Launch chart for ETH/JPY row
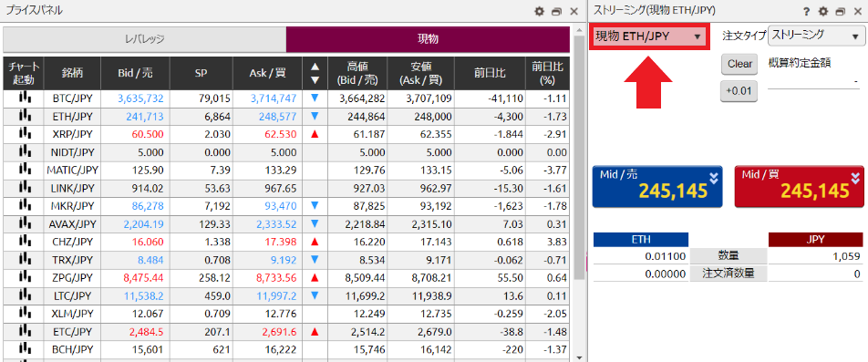The height and width of the screenshot is (362, 868). 24,116
